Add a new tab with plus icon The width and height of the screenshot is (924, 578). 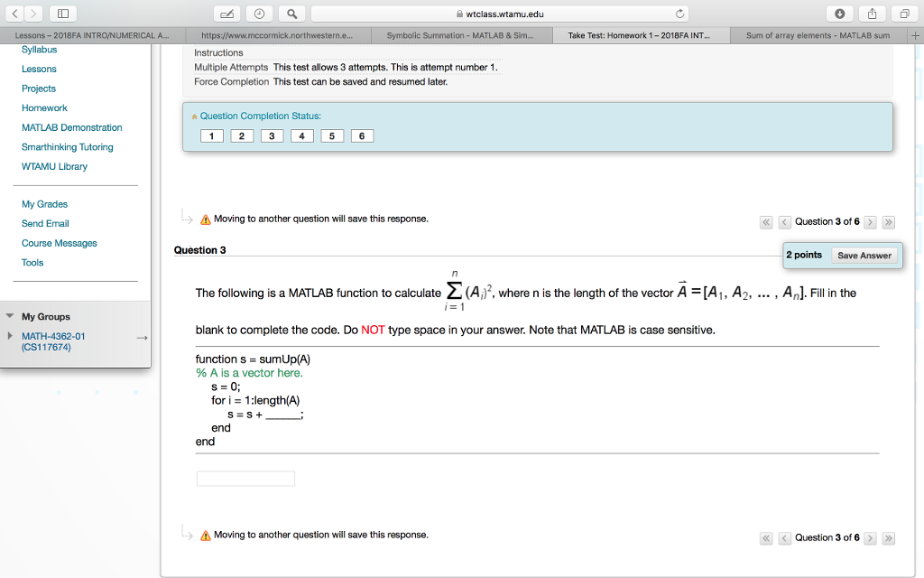[x=915, y=35]
